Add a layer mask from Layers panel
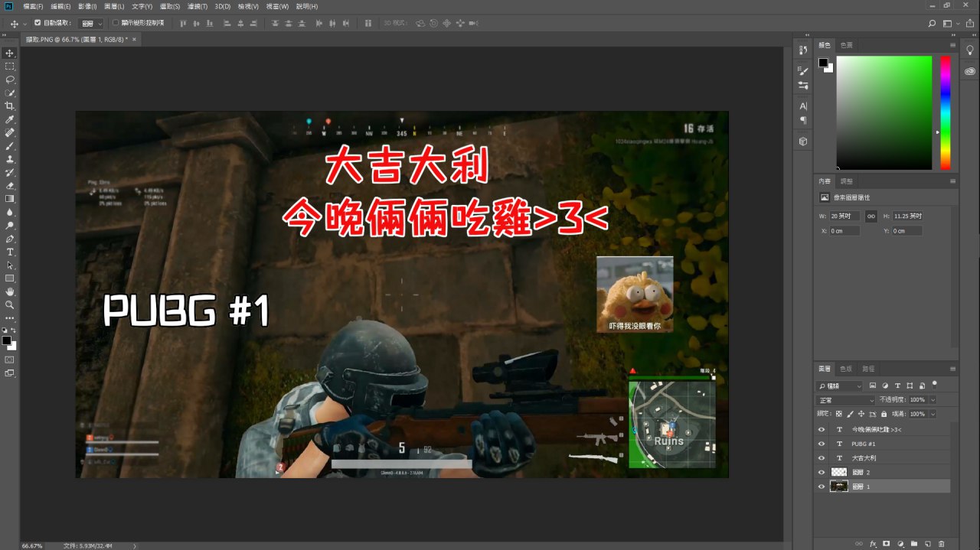The image size is (980, 550). (887, 543)
